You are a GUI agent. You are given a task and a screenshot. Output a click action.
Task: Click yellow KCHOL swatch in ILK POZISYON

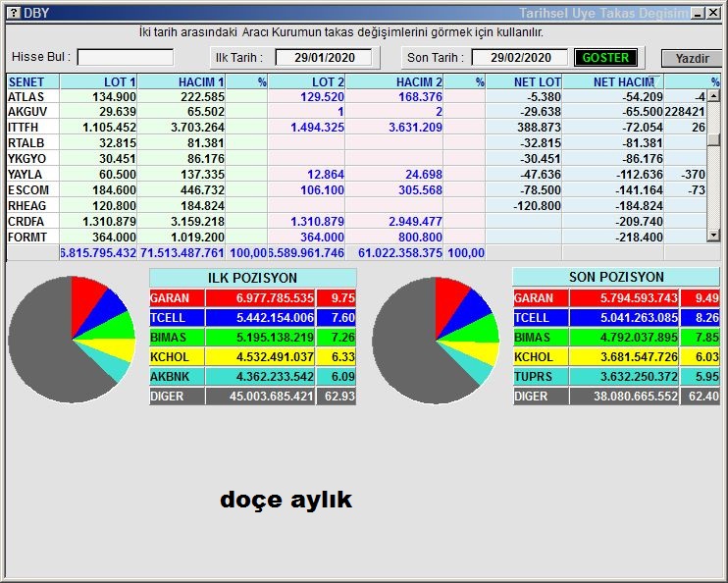pyautogui.click(x=177, y=356)
